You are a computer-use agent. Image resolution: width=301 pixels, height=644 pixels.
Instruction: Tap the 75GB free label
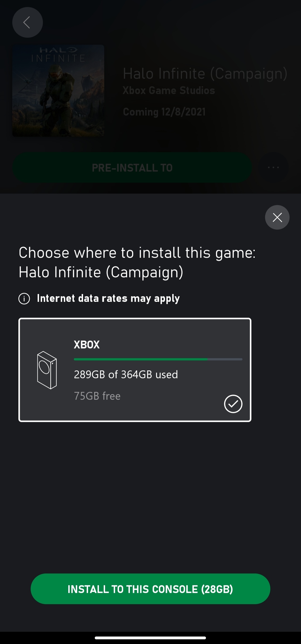tap(97, 396)
